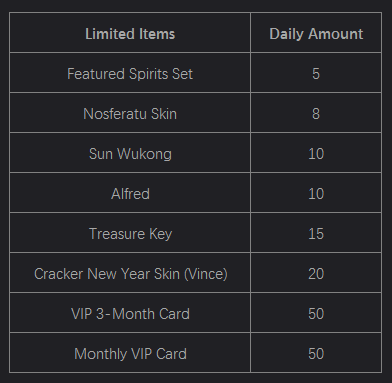Click the word Amount in the header
The width and height of the screenshot is (392, 383).
pos(335,34)
